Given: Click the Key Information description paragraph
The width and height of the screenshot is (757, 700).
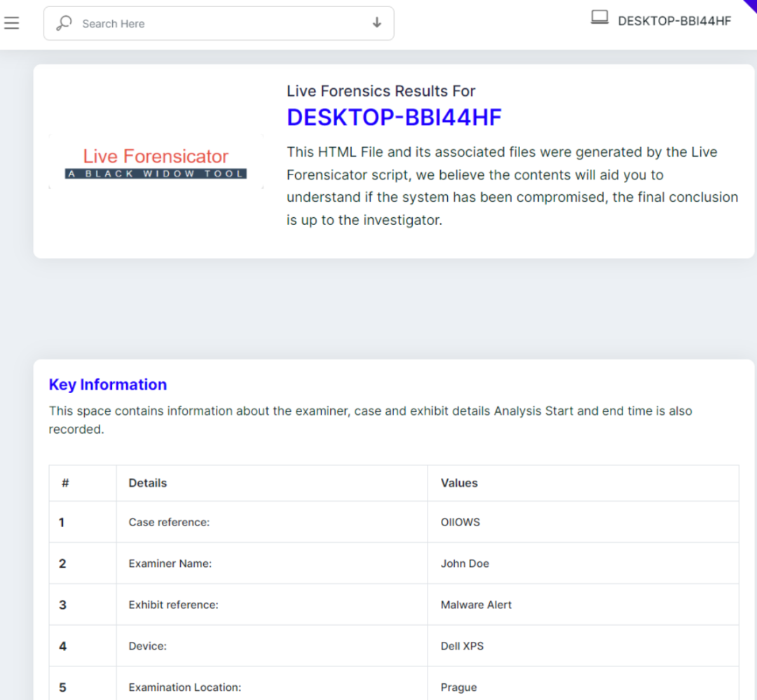Looking at the screenshot, I should click(x=370, y=420).
